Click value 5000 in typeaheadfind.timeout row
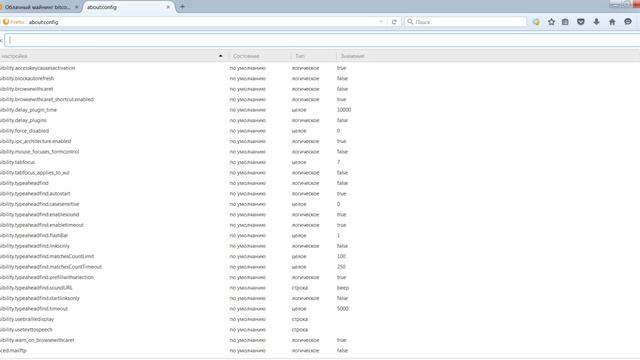 (x=342, y=309)
